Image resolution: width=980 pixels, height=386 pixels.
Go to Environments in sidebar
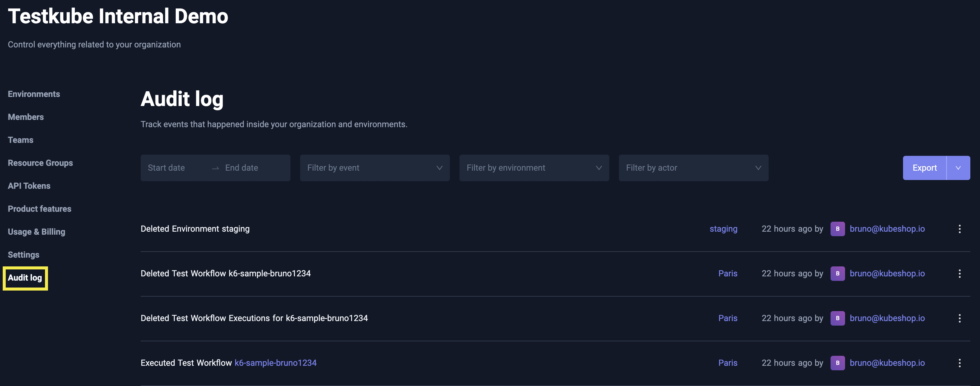coord(34,94)
